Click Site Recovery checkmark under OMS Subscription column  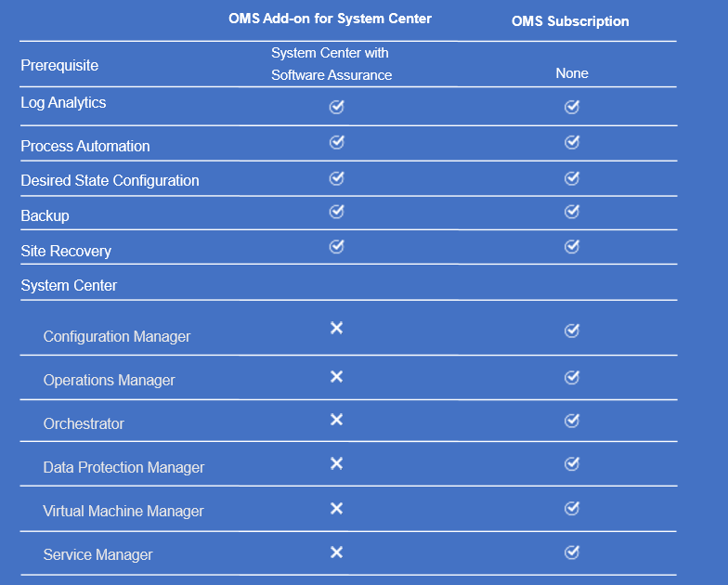pyautogui.click(x=572, y=247)
